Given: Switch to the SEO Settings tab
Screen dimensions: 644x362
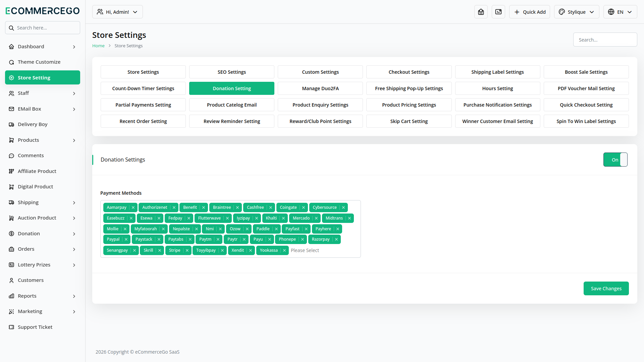Looking at the screenshot, I should (232, 72).
